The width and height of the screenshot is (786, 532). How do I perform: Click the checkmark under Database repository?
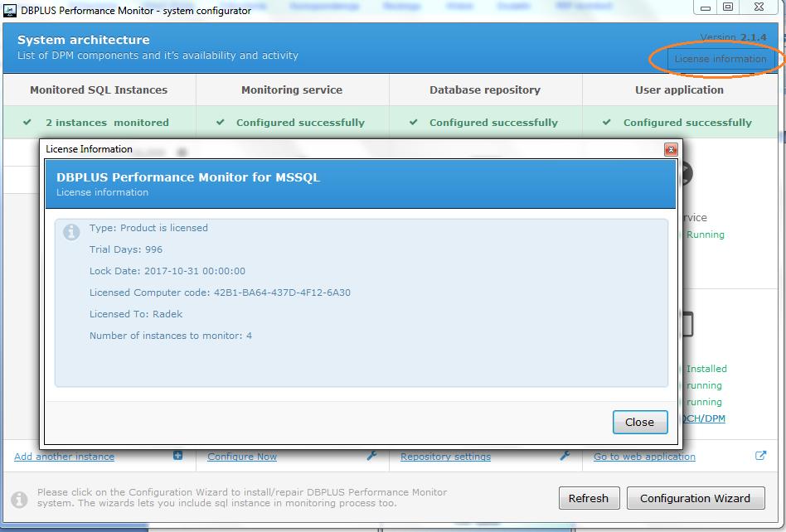(x=413, y=122)
